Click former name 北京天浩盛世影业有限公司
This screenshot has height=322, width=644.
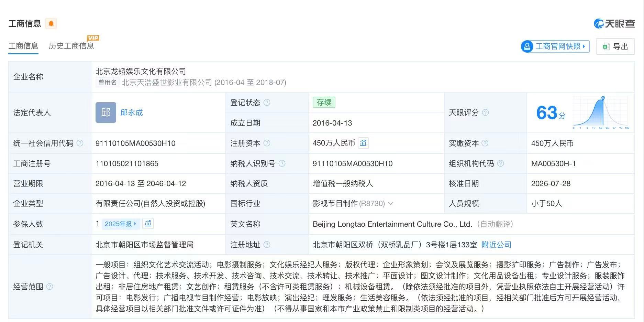click(167, 83)
